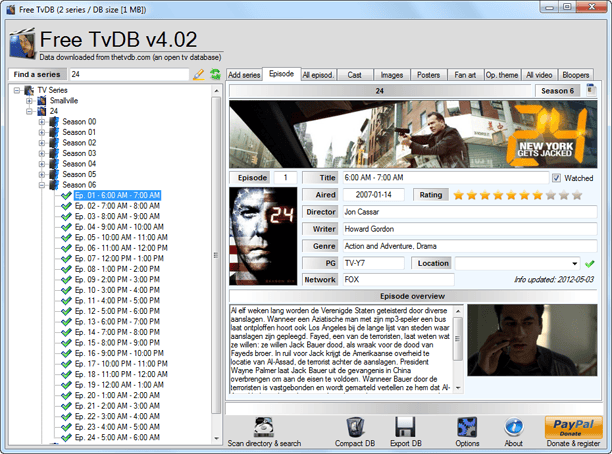Collapse the TV Series root node

[17, 90]
